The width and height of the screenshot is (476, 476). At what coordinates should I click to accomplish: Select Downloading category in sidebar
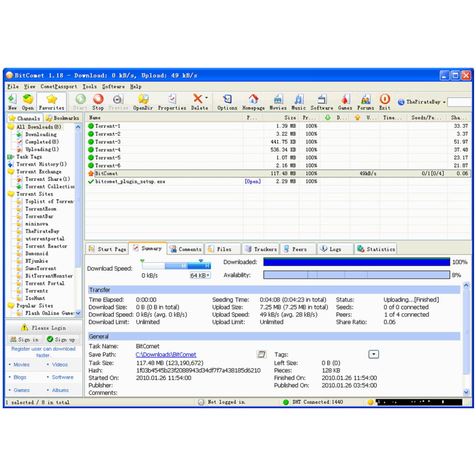[x=41, y=134]
